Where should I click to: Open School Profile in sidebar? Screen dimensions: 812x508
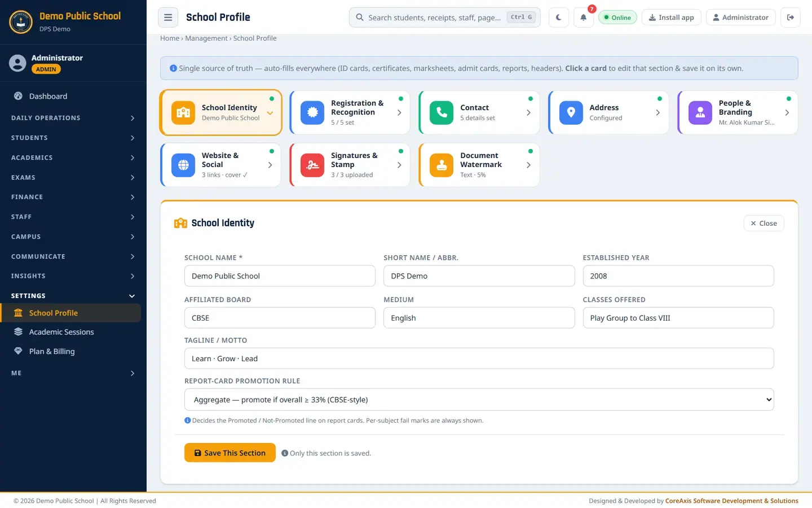[x=71, y=313]
